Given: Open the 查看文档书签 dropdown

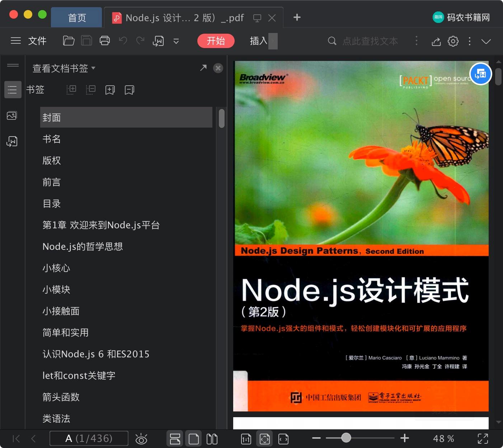Looking at the screenshot, I should pos(64,68).
